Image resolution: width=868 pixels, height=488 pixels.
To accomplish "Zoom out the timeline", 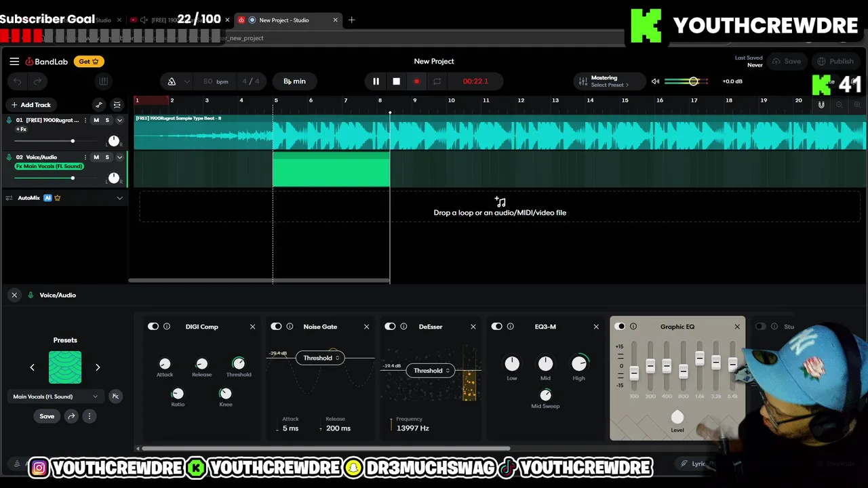I will click(840, 105).
